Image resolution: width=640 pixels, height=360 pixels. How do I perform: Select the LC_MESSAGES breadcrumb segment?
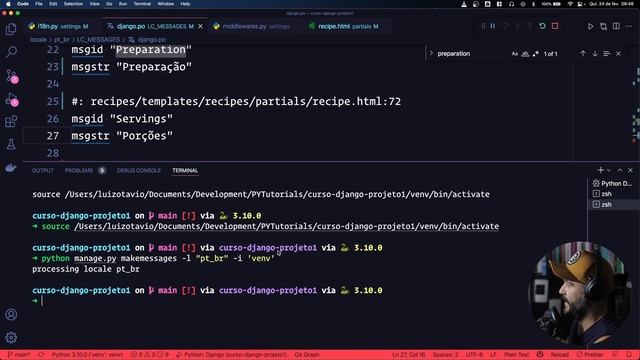98,40
